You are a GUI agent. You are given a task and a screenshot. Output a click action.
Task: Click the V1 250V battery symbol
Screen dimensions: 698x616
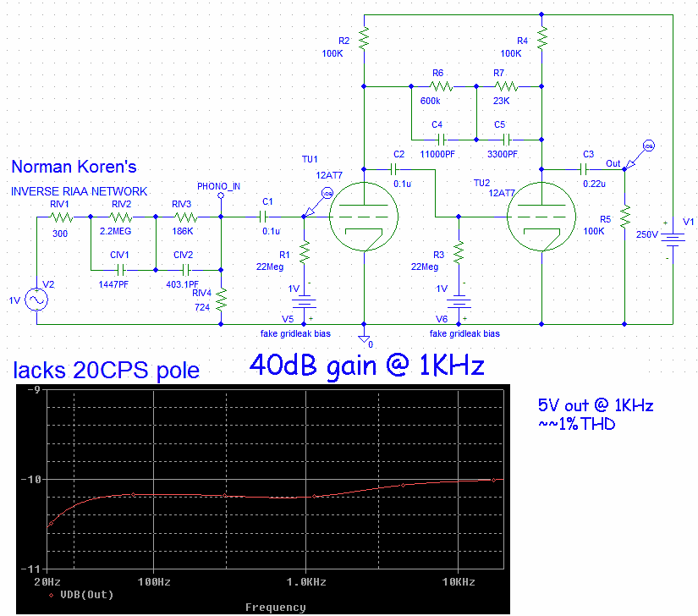click(x=672, y=240)
